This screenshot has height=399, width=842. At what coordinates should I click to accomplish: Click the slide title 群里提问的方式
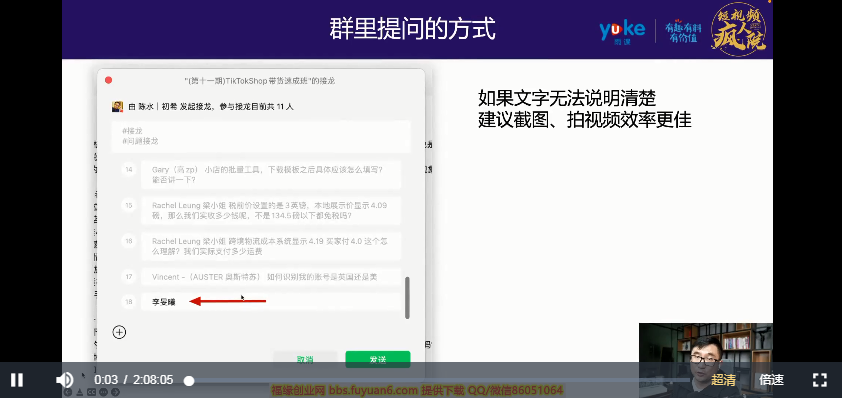tap(412, 29)
